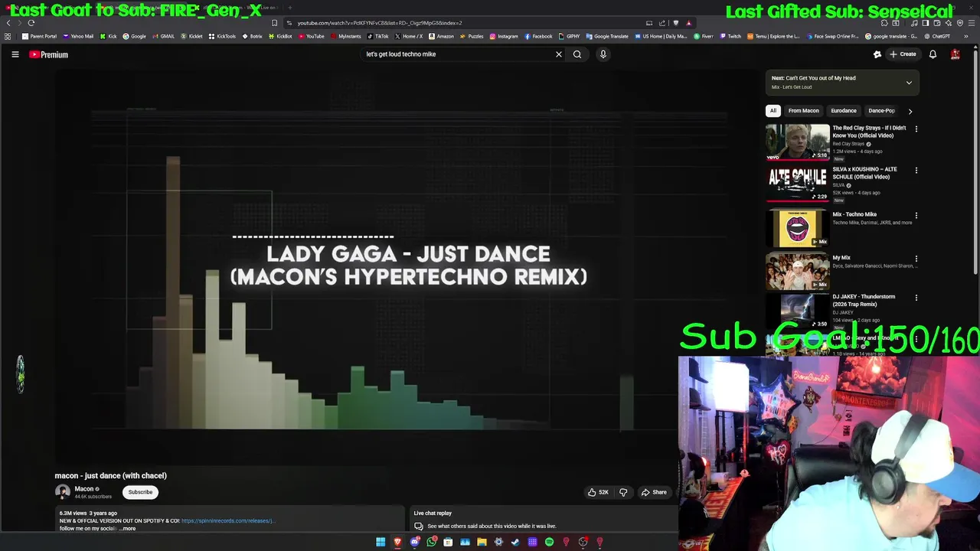Click the Create button
The height and width of the screenshot is (551, 980).
[x=903, y=54]
